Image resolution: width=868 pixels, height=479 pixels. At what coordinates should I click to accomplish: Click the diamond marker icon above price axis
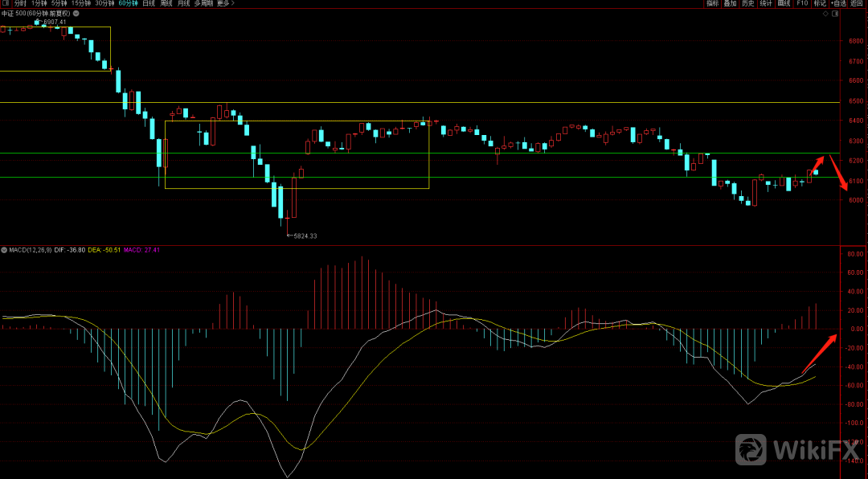click(827, 14)
